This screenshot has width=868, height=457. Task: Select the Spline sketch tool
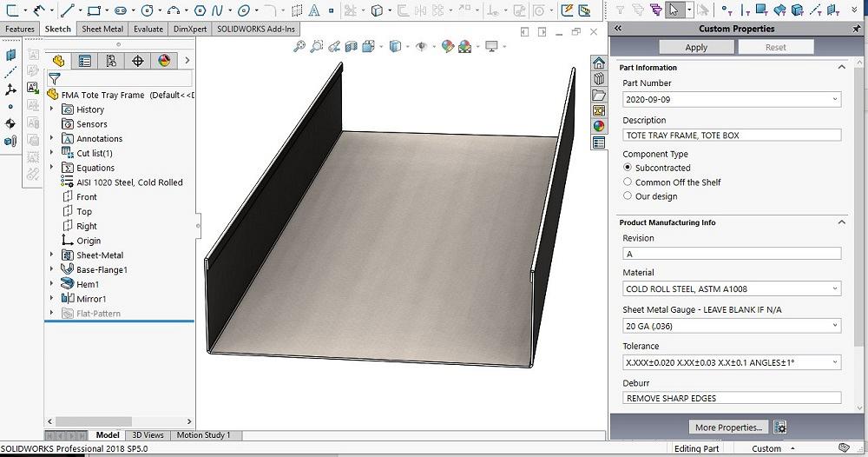coord(217,10)
